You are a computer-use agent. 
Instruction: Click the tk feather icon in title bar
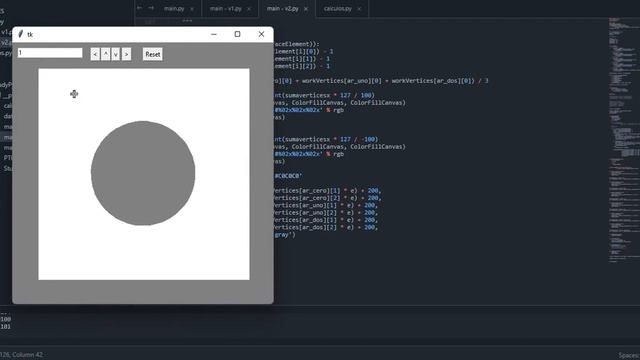pyautogui.click(x=20, y=34)
